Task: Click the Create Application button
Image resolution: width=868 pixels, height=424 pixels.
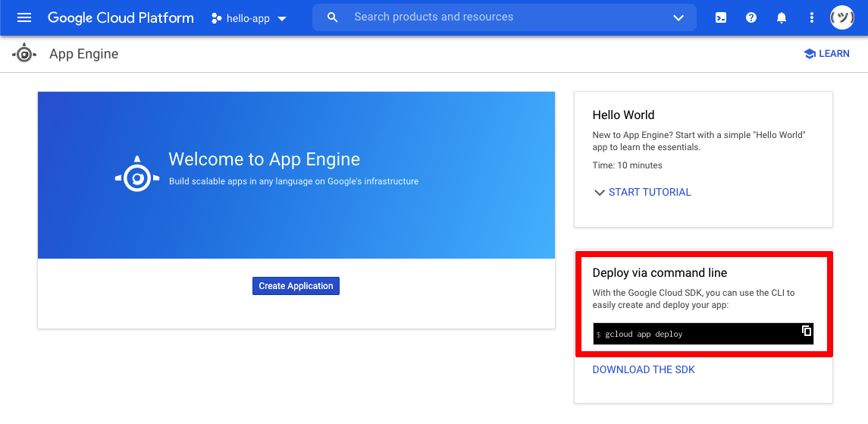Action: click(296, 286)
